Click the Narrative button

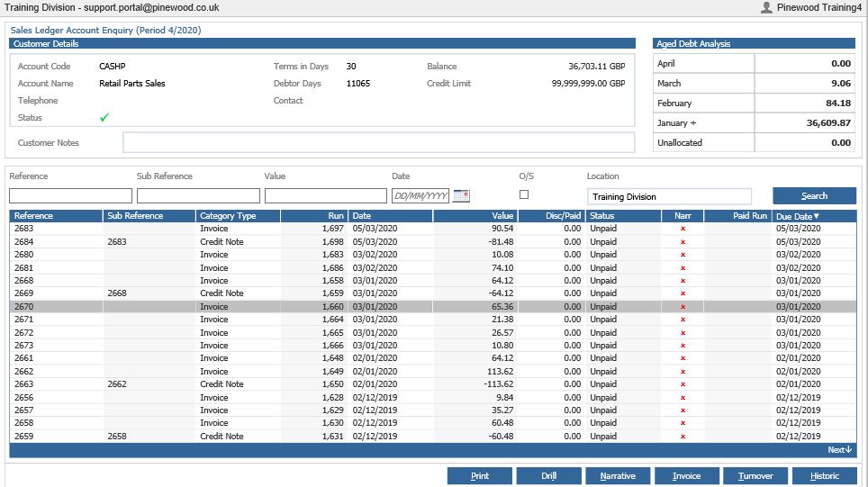tap(618, 476)
